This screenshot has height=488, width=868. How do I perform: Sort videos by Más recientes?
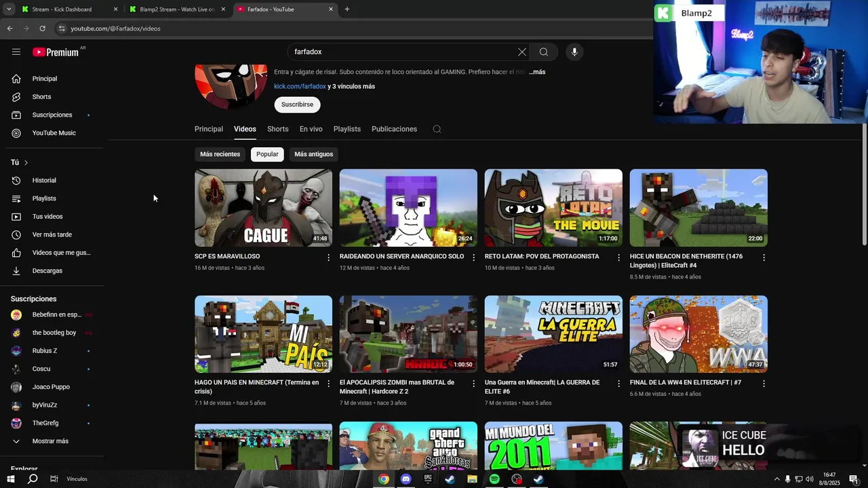click(x=220, y=154)
